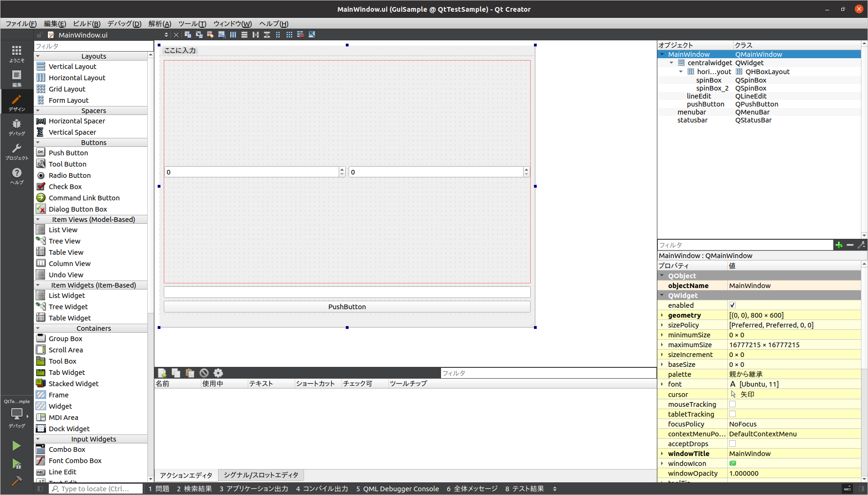Show the 3 アプリケーション出力 pane

click(254, 489)
